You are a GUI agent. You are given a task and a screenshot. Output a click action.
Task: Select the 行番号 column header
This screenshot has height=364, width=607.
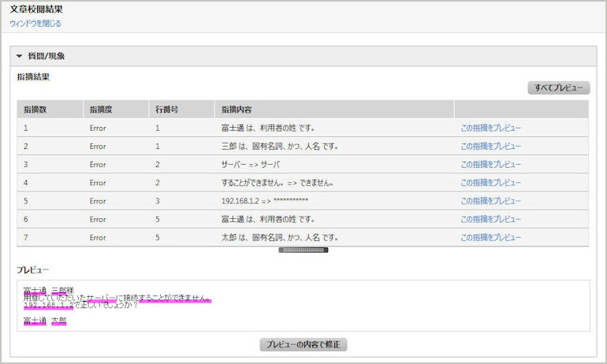(167, 110)
